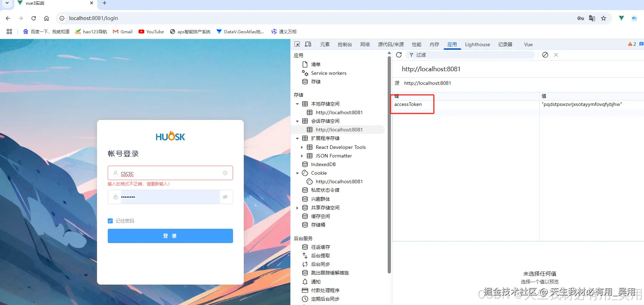Screen dimensions: 644x305
Task: Collapse the 本地存储空间 tree node
Action: pos(297,104)
